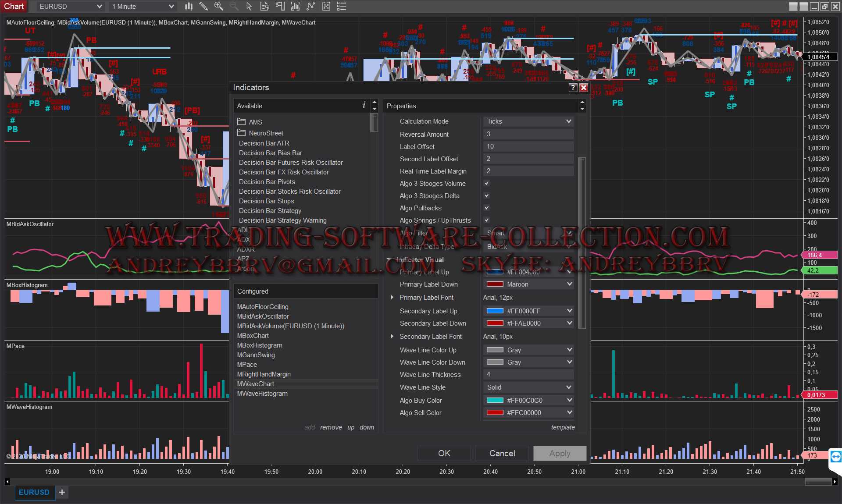
Task: Open the data box document icon
Action: 264,6
